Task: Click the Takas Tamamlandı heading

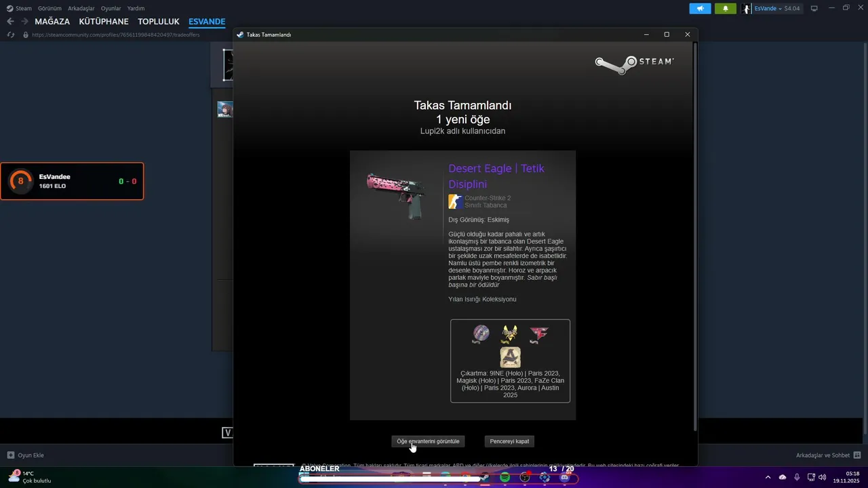Action: (462, 106)
